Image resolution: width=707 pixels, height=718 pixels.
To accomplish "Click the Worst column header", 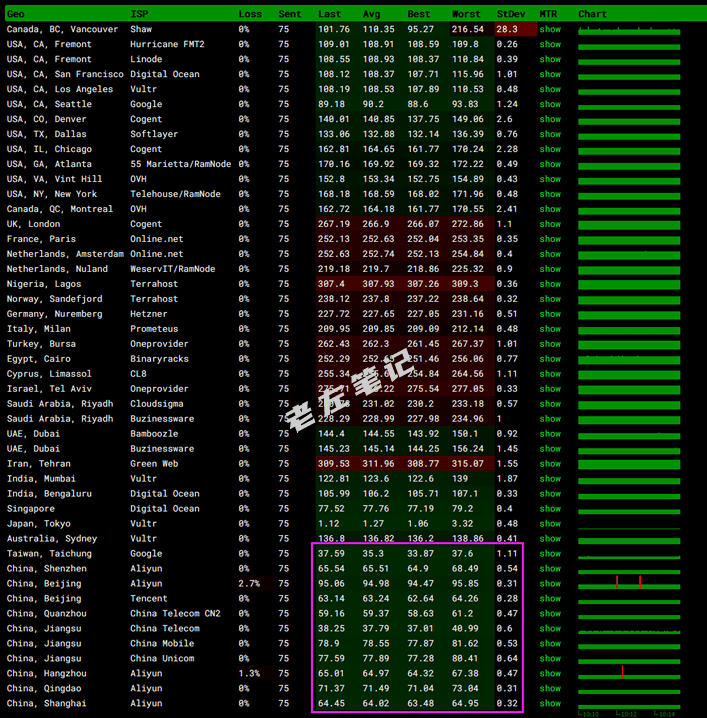I will click(x=466, y=14).
